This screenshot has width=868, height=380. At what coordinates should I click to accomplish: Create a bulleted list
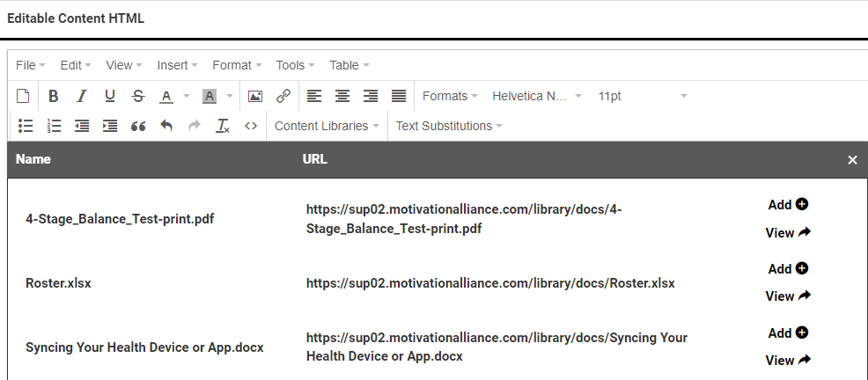(26, 126)
